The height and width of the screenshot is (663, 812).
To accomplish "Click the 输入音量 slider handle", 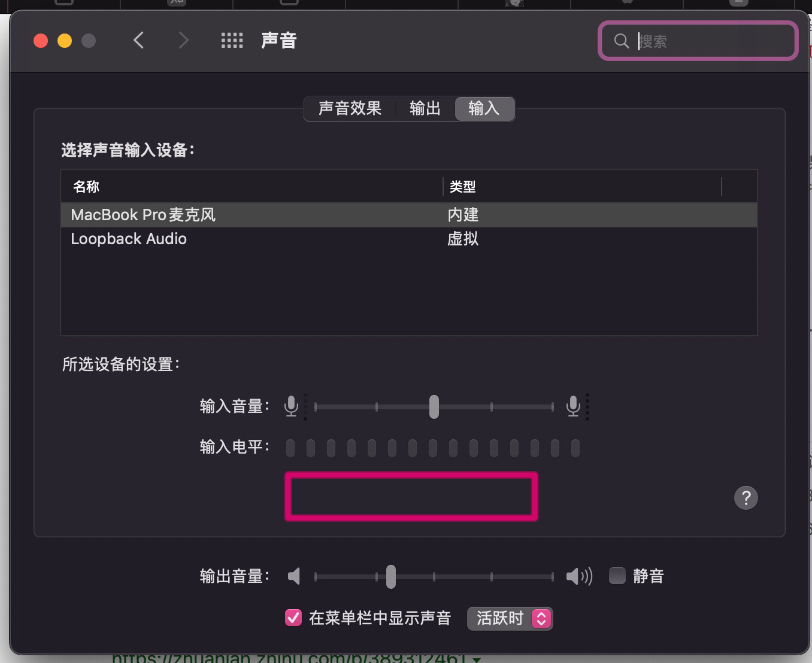I will tap(434, 407).
